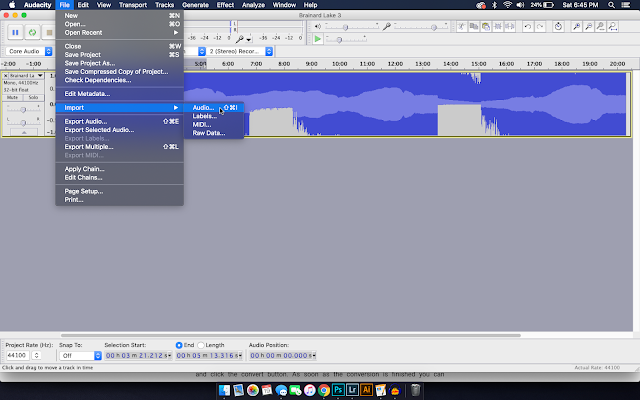Click the Trim outside selection icon
Image resolution: width=640 pixels, height=400 pixels.
click(498, 27)
